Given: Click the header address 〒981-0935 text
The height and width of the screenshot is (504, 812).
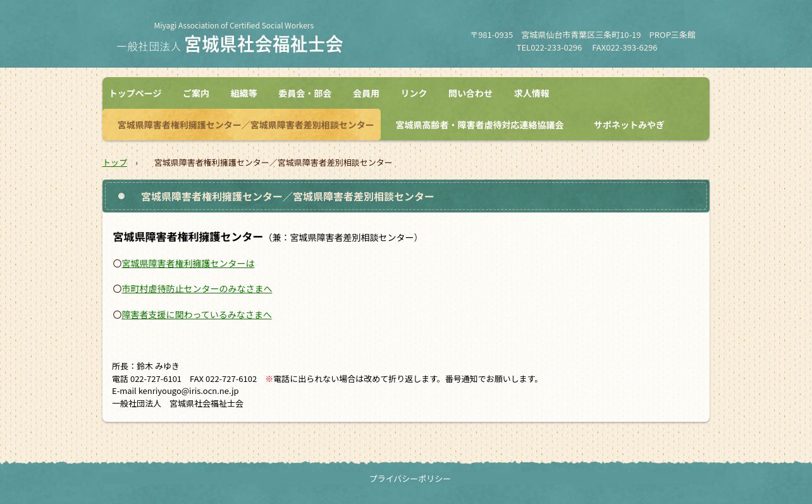Looking at the screenshot, I should (492, 35).
